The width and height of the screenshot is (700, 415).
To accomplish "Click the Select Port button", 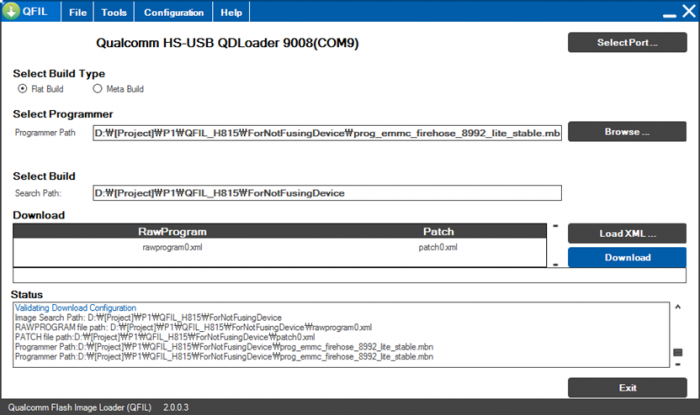I will pos(627,42).
